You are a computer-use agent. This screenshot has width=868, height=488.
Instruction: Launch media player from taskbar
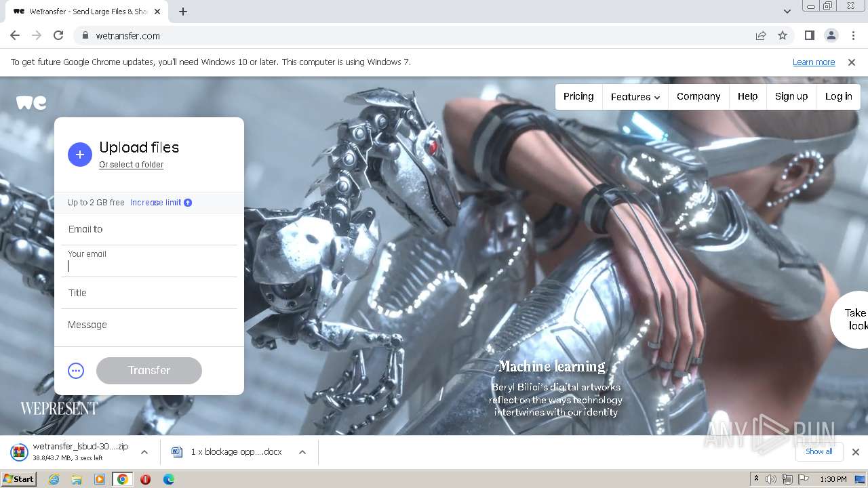100,479
